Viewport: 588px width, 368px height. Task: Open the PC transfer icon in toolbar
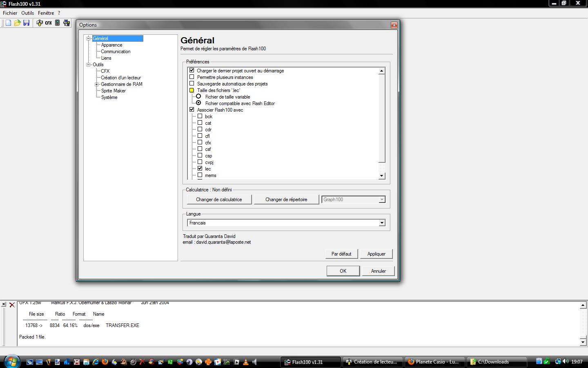[67, 23]
